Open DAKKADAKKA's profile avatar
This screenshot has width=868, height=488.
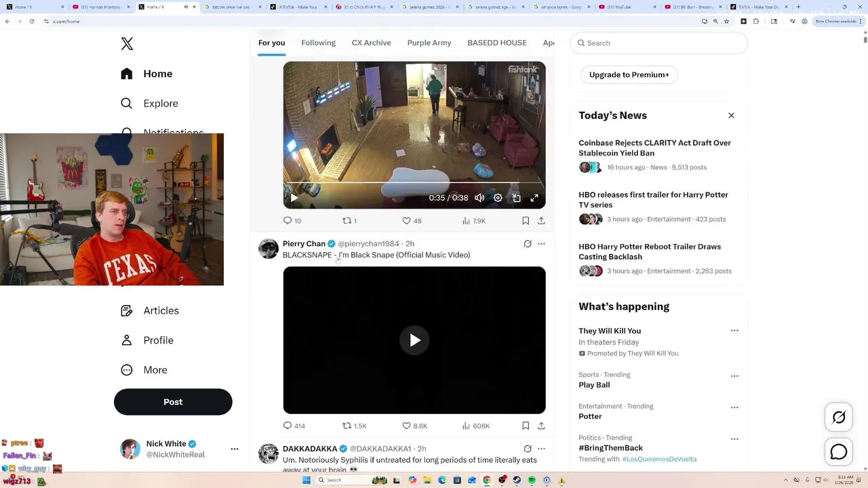tap(269, 454)
